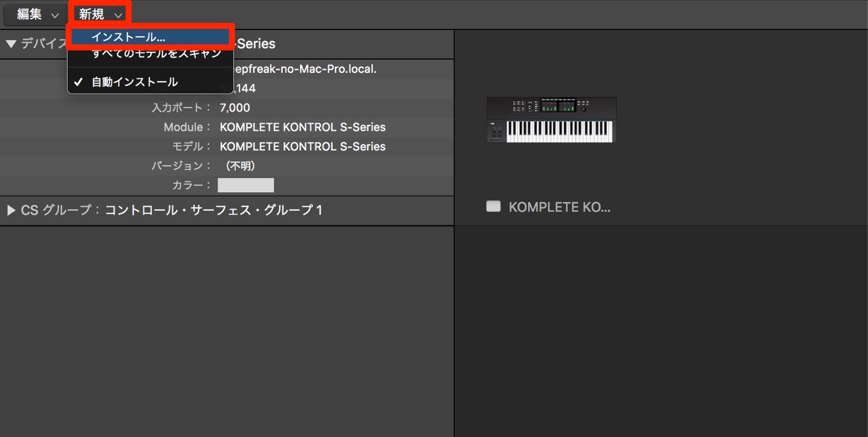Viewport: 868px width, 437px height.
Task: Click the chevron arrow next to 編集
Action: (54, 15)
